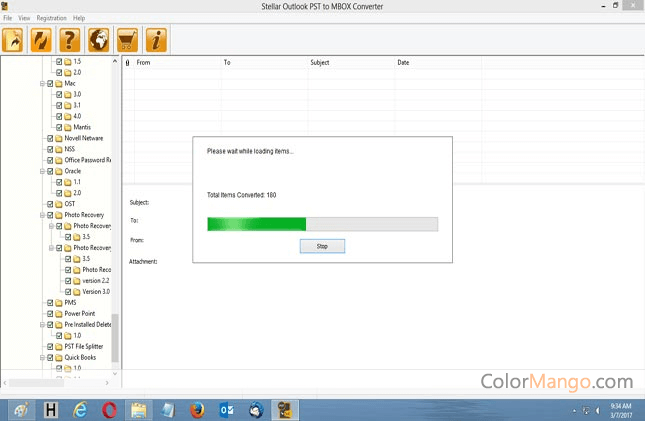This screenshot has width=645, height=421.
Task: Open the About info icon
Action: tap(156, 40)
